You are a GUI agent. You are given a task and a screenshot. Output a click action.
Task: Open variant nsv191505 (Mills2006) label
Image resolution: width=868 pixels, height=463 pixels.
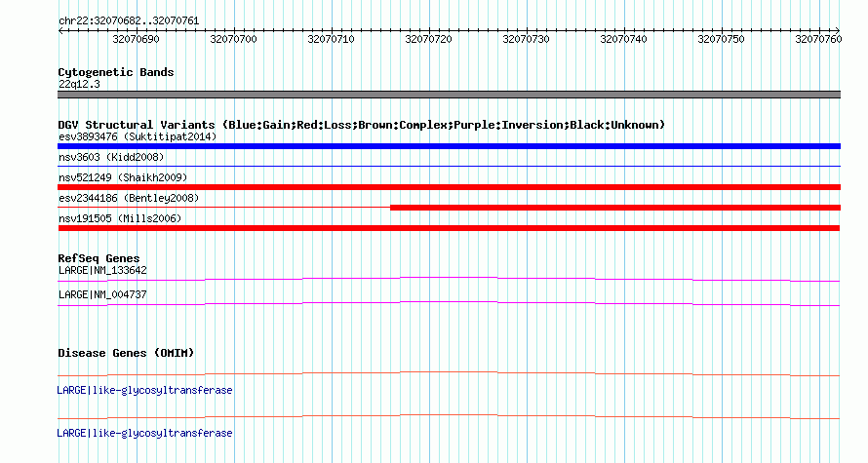pyautogui.click(x=120, y=218)
